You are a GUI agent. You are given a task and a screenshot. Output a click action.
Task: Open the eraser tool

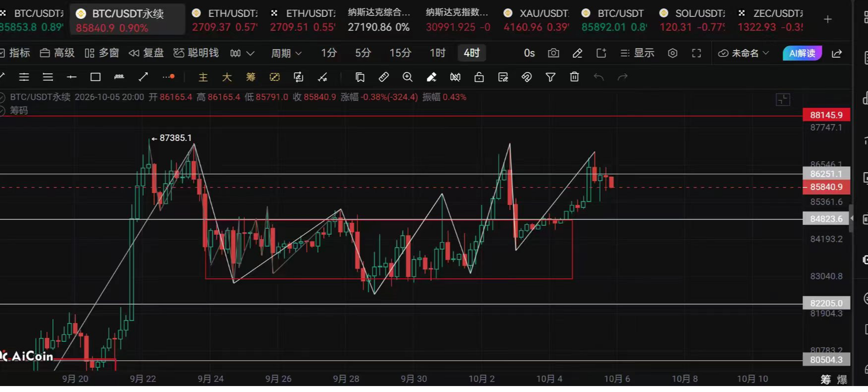click(x=431, y=77)
